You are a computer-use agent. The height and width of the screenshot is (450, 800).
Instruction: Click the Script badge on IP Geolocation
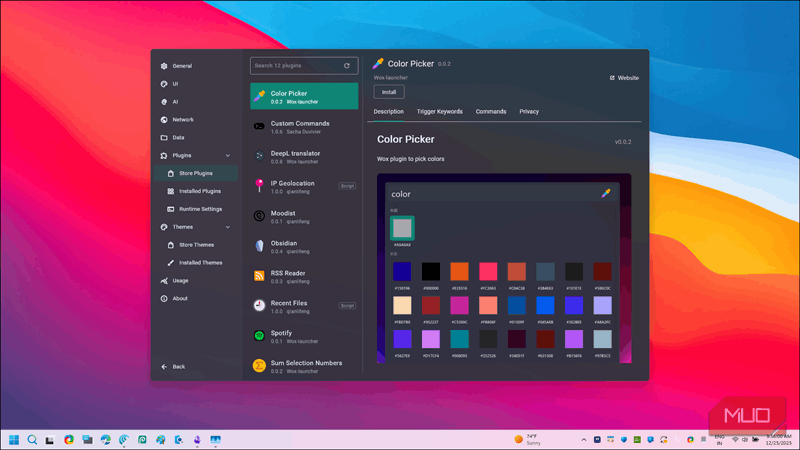(347, 186)
